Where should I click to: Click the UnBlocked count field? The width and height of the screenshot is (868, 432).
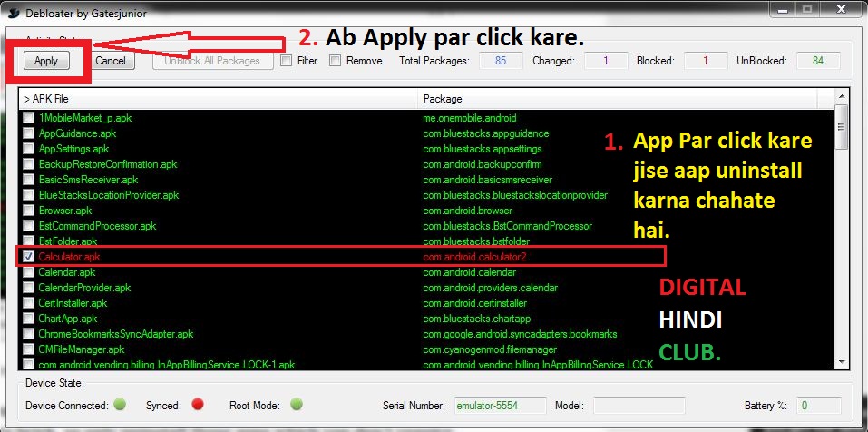[818, 61]
